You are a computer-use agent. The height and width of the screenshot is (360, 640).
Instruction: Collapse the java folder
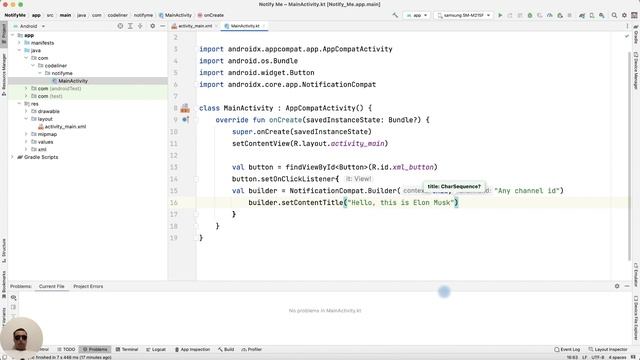coord(19,50)
